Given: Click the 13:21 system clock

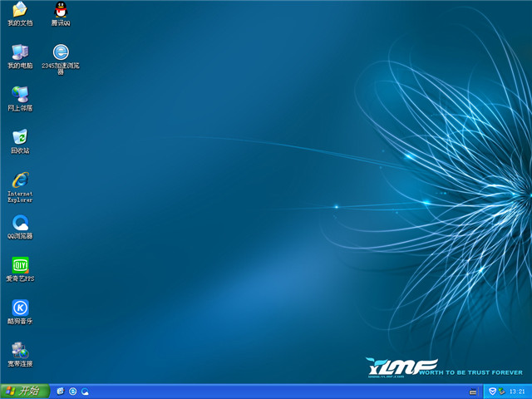Looking at the screenshot, I should [516, 391].
